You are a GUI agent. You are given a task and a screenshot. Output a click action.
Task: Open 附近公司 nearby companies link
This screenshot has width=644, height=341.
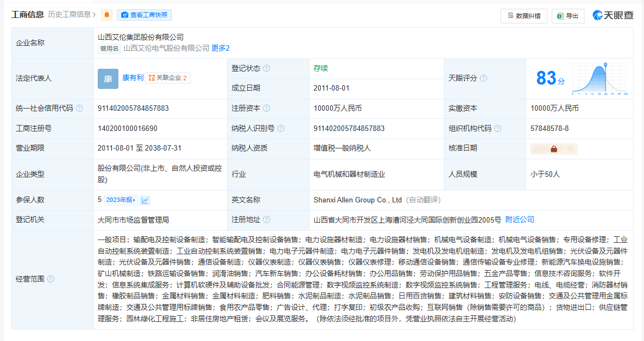tap(520, 220)
